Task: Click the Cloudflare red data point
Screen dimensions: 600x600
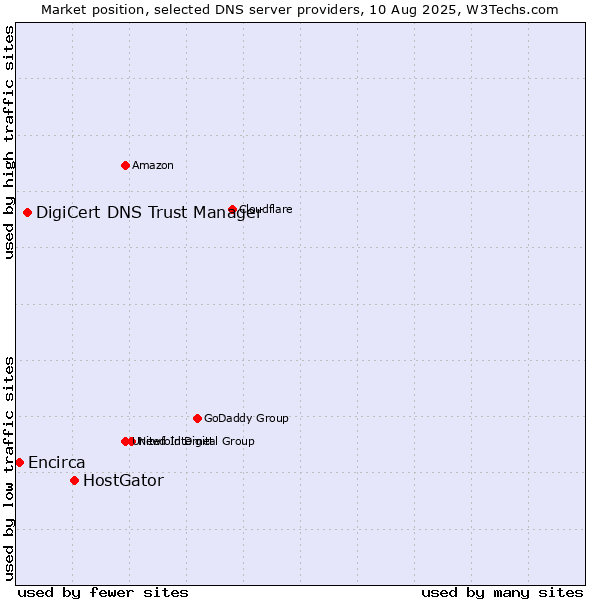Action: point(232,209)
